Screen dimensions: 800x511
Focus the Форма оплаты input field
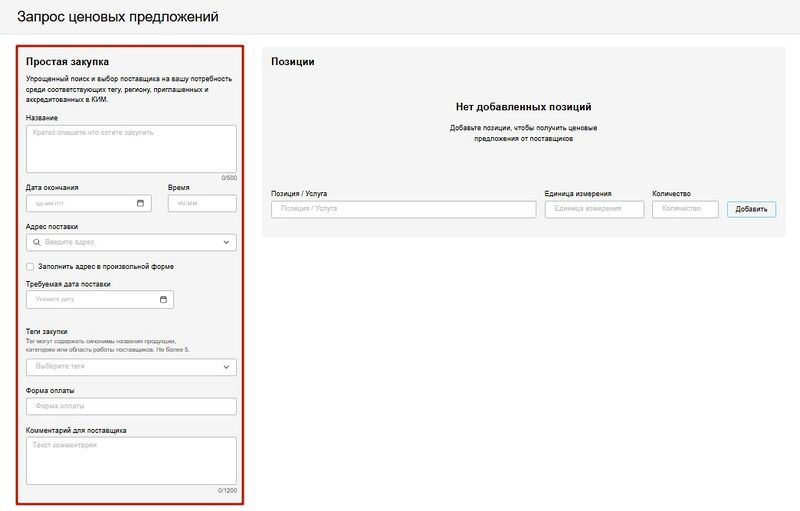tap(131, 406)
